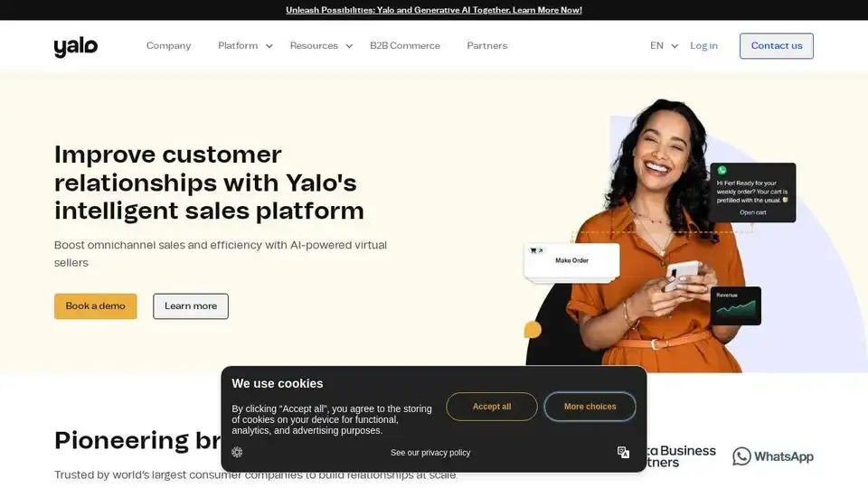Go to B2B Commerce page

(405, 45)
